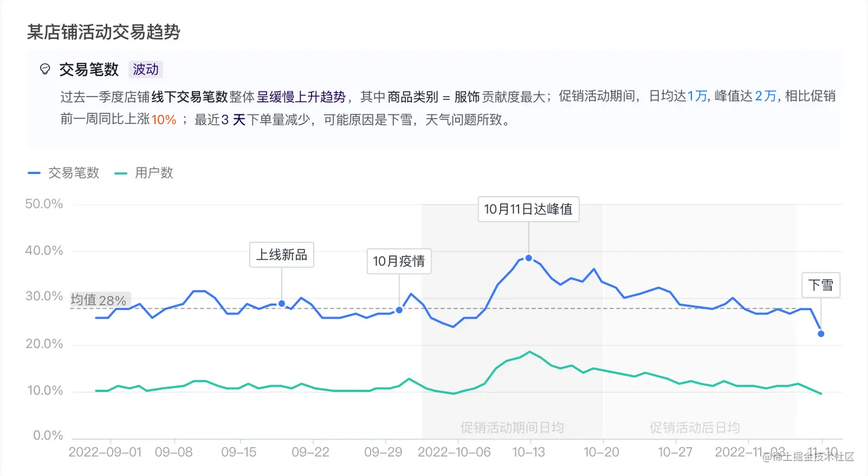Click the chart title 某店铺活动交易趋势
This screenshot has width=868, height=476.
pyautogui.click(x=104, y=32)
